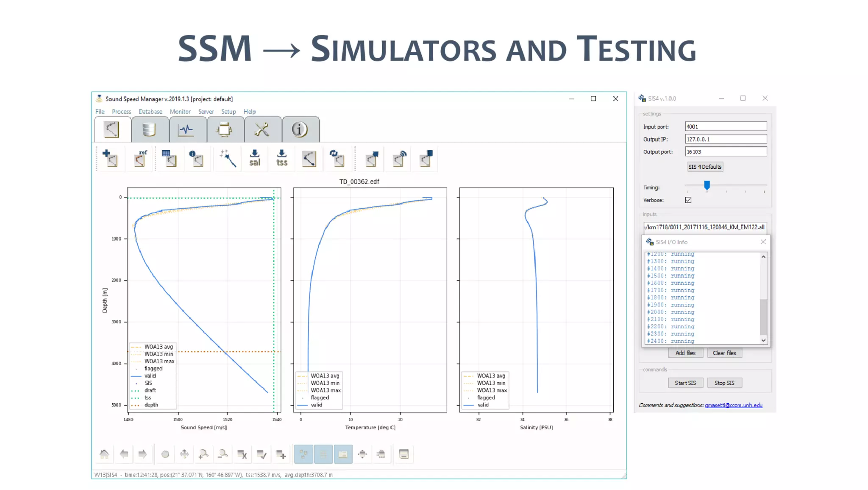Toggle the Verbose checkbox
The width and height of the screenshot is (868, 490).
pyautogui.click(x=688, y=200)
